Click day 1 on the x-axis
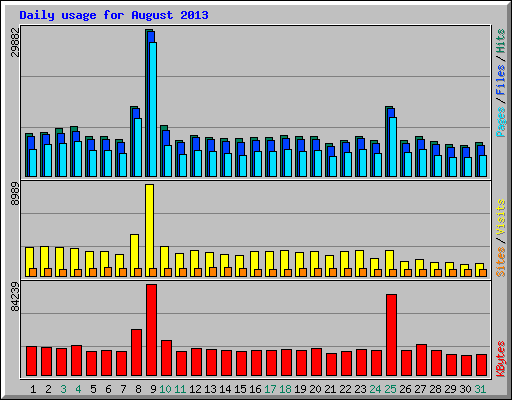512x400 pixels. click(x=33, y=389)
